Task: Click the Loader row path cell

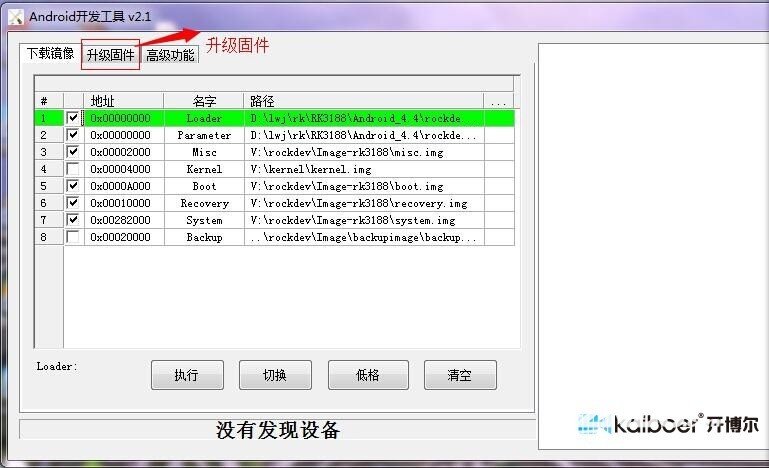Action: (364, 118)
